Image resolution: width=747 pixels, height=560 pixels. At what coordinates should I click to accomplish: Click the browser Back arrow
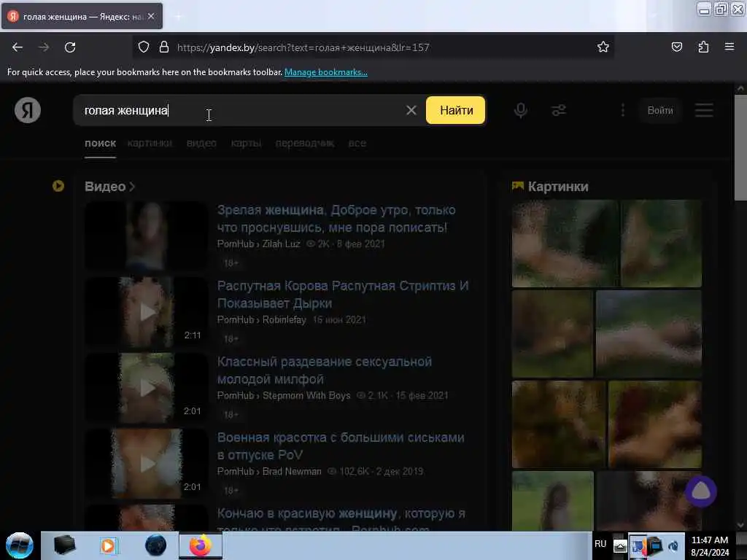pos(18,47)
